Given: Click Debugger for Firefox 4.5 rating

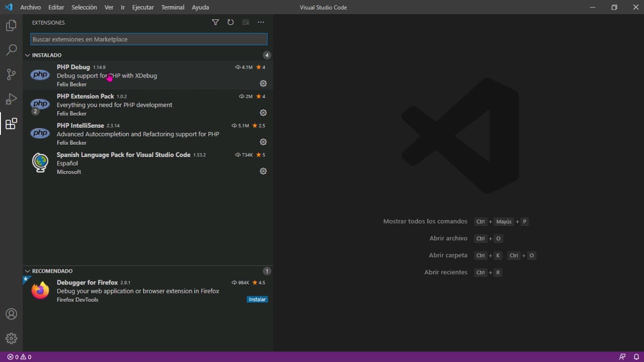Looking at the screenshot, I should pos(259,283).
